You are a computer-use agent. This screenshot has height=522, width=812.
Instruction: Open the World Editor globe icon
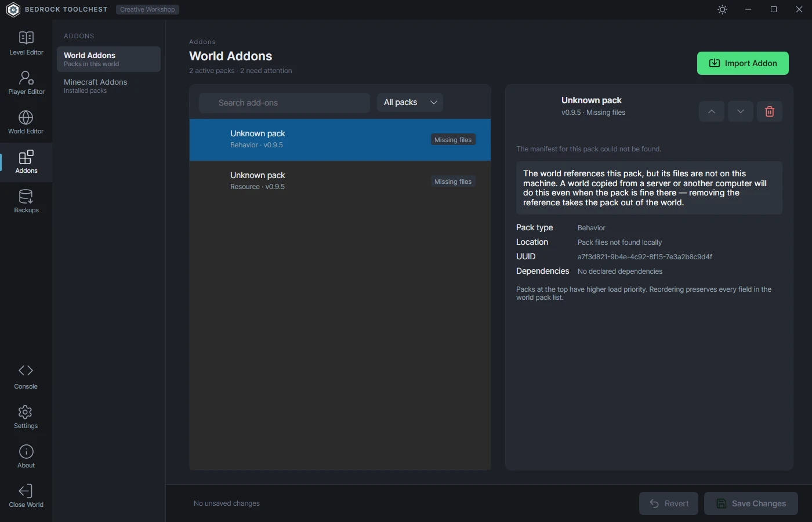pos(26,117)
